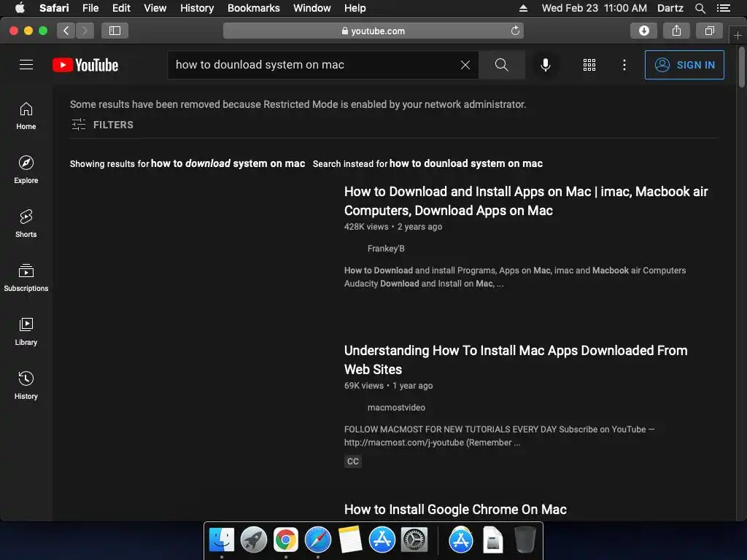
Task: Open 'How to Install Google Chrome On Mac' video
Action: click(x=455, y=510)
